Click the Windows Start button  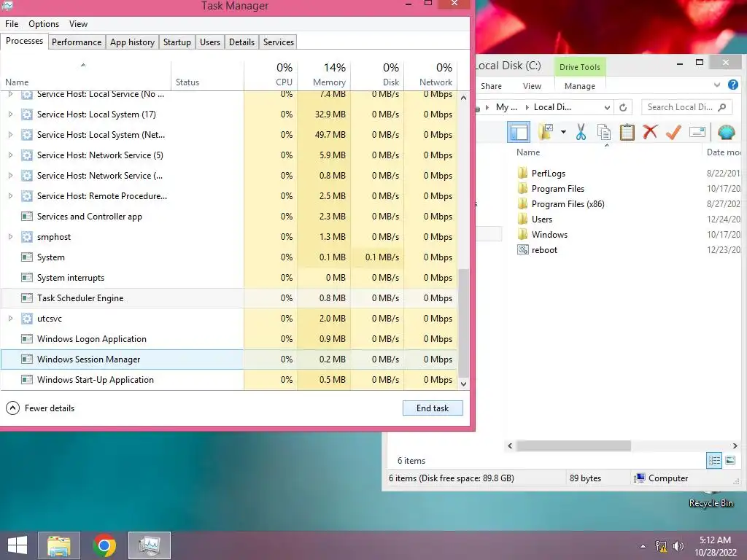(18, 545)
